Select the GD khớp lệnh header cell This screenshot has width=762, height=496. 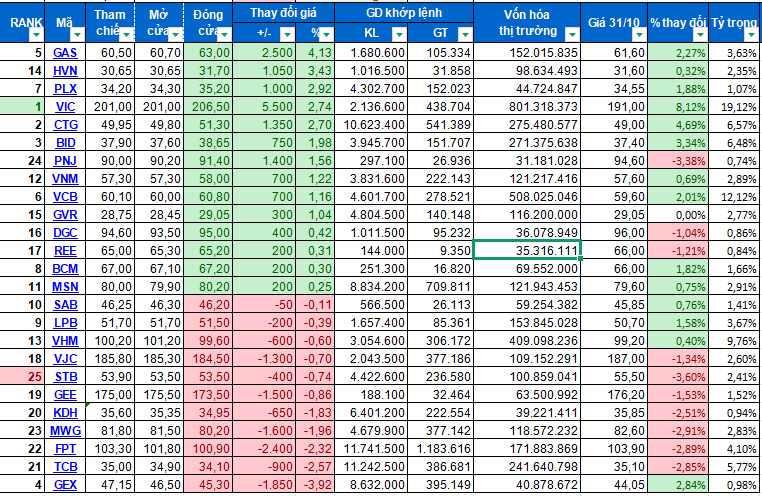click(x=404, y=13)
